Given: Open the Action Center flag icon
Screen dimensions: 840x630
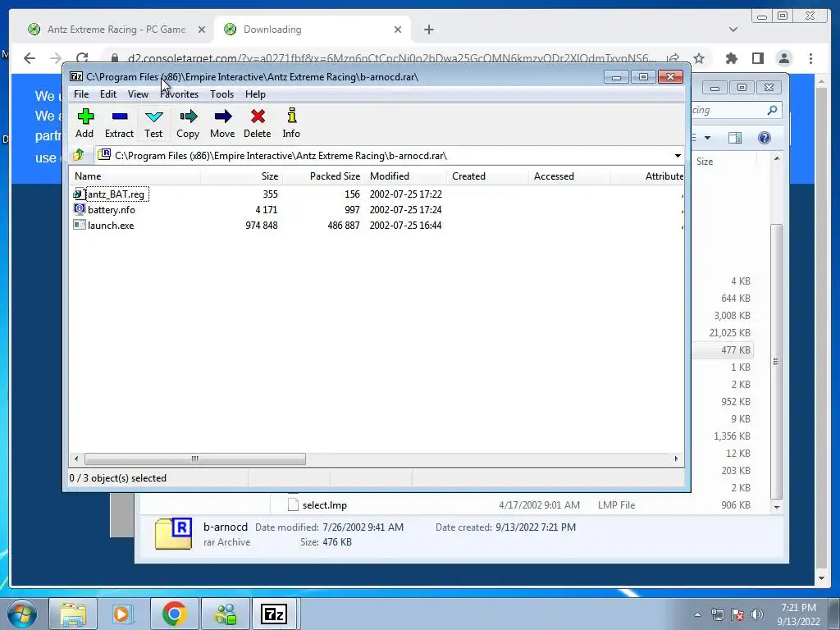Looking at the screenshot, I should [737, 614].
